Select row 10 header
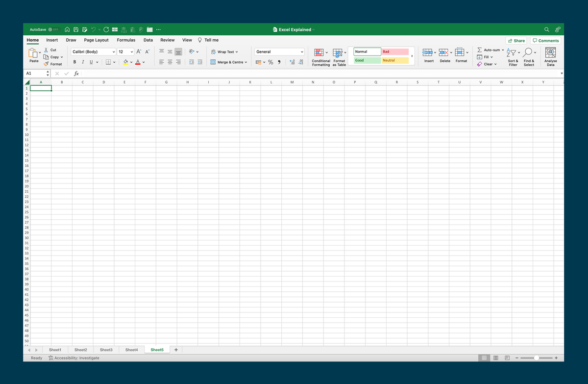Image resolution: width=588 pixels, height=384 pixels. (26, 135)
